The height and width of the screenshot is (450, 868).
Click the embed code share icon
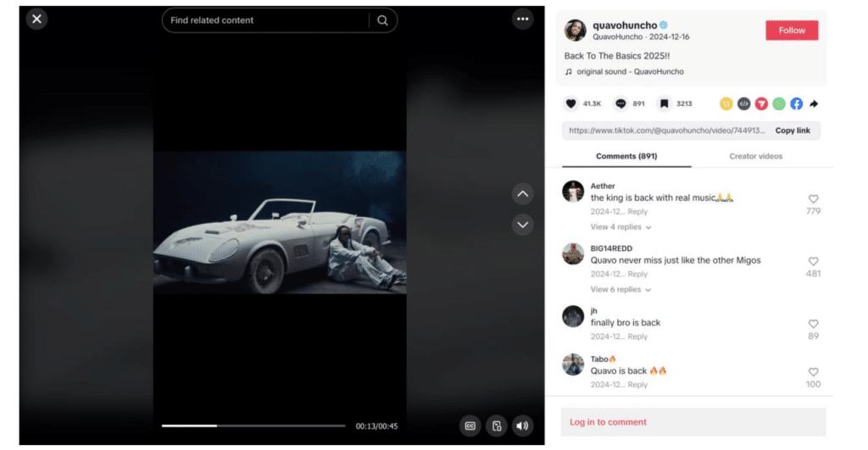(x=743, y=103)
